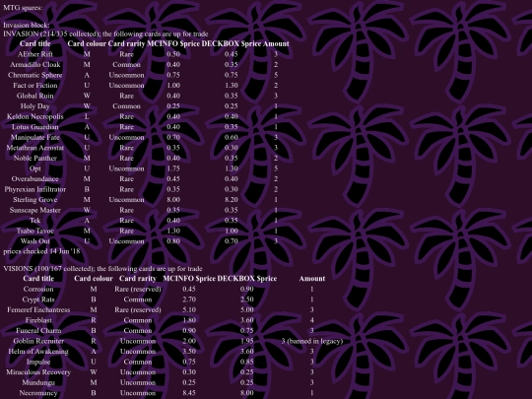
Task: Select the 'Wash Out' card title
Action: (x=34, y=241)
